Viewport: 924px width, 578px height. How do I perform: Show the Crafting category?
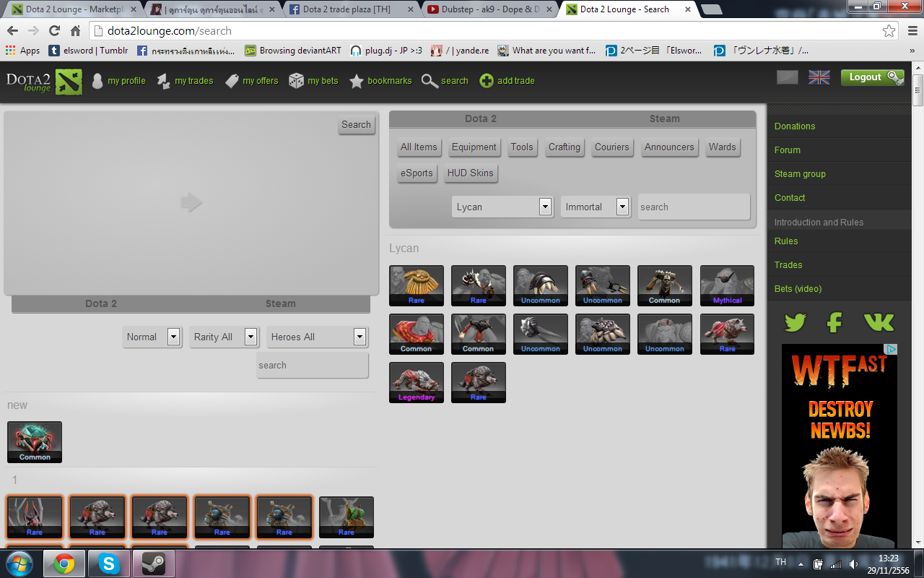click(x=565, y=147)
